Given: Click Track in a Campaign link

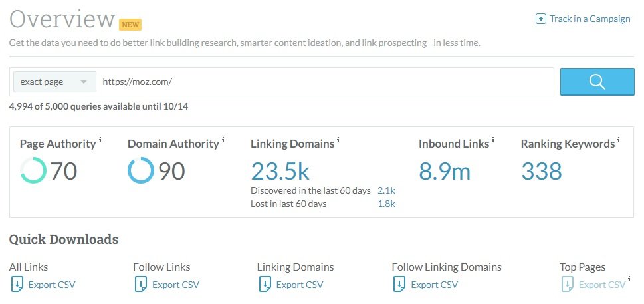Looking at the screenshot, I should click(590, 19).
